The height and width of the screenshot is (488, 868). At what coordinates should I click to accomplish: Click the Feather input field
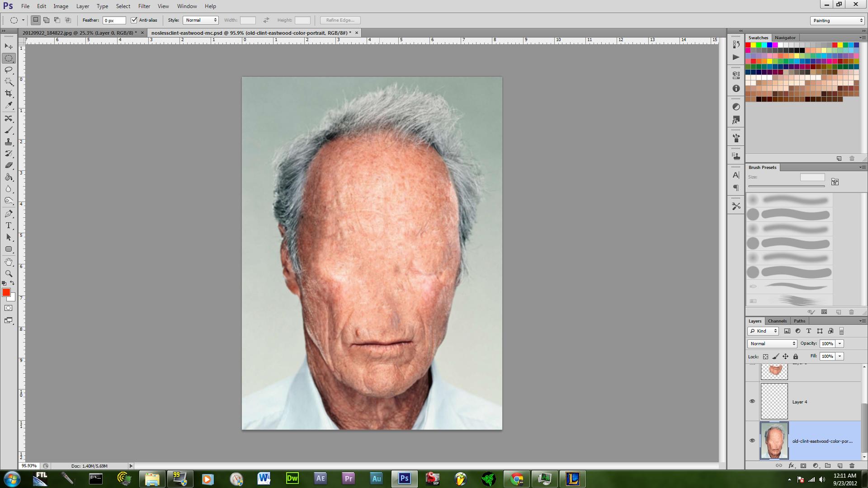pyautogui.click(x=114, y=20)
